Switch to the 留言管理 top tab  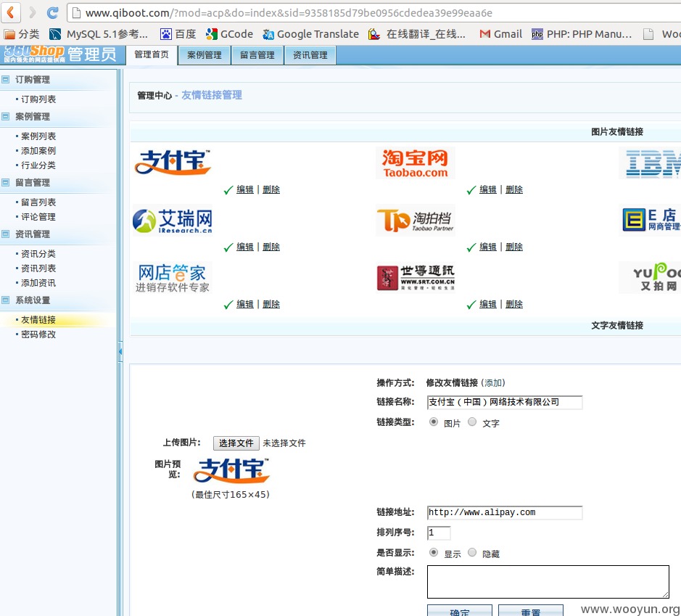[257, 55]
